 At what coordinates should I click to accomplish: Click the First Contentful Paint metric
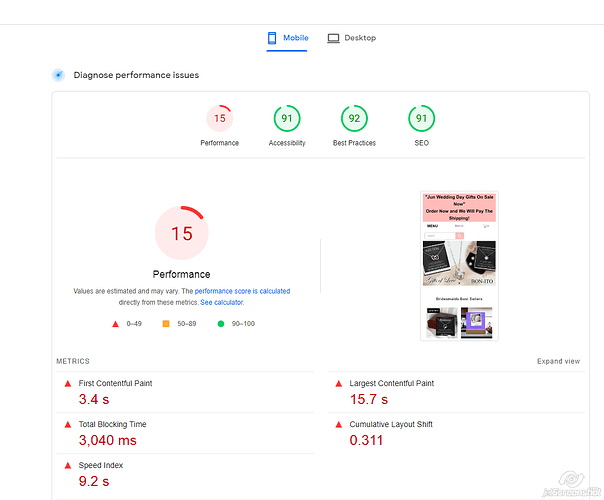[115, 383]
